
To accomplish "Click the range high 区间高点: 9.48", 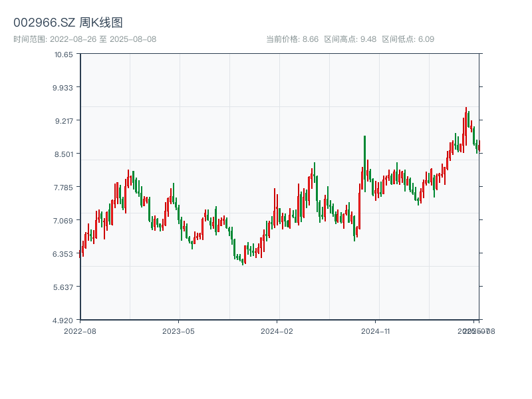I will (350, 39).
